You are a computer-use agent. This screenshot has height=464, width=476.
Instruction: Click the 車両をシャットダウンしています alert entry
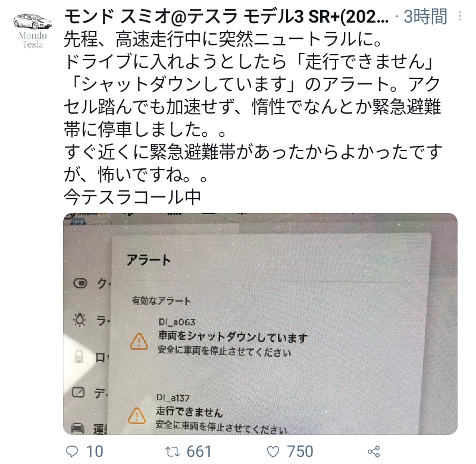[233, 337]
